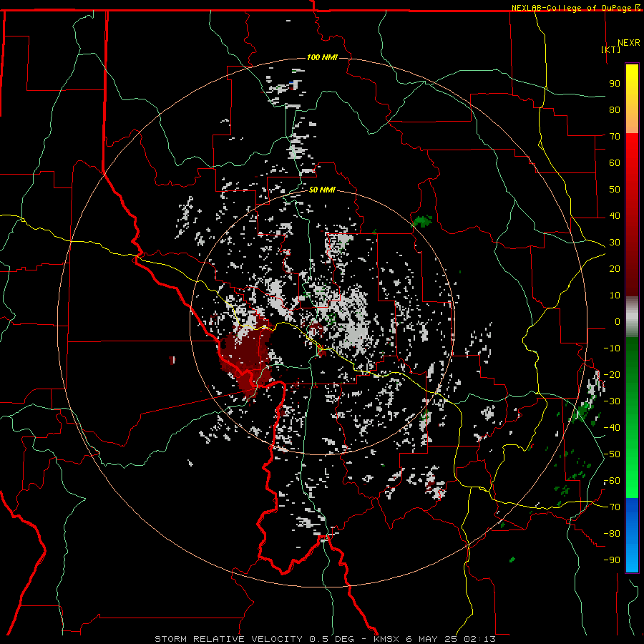Click the 10 value on the velocity scale
644x644 pixels.
coord(615,296)
